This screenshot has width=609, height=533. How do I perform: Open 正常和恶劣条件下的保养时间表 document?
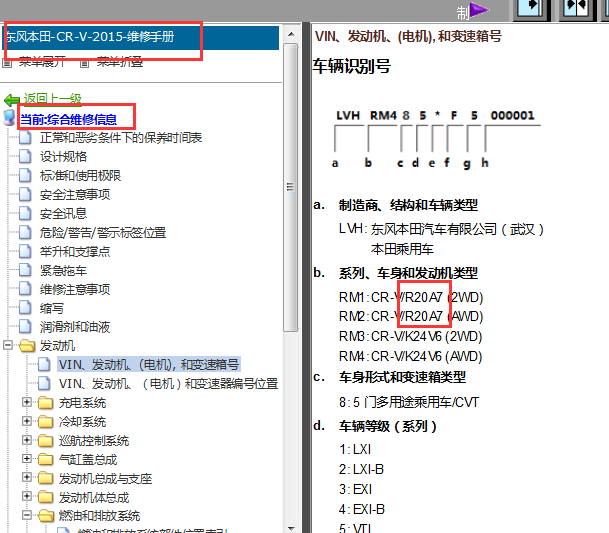pyautogui.click(x=121, y=138)
